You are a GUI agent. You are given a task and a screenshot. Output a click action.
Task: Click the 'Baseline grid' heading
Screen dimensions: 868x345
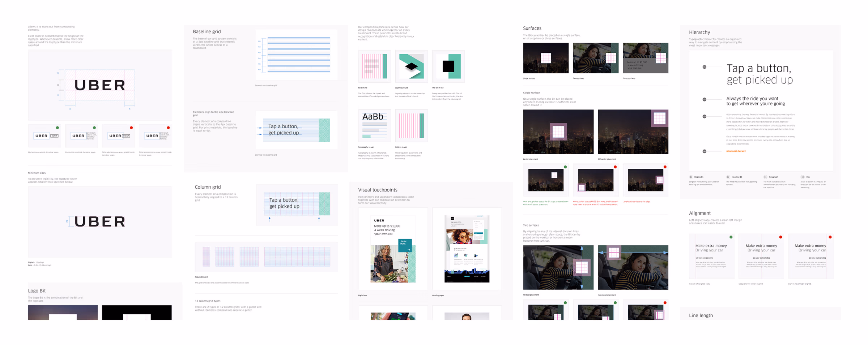click(x=207, y=32)
